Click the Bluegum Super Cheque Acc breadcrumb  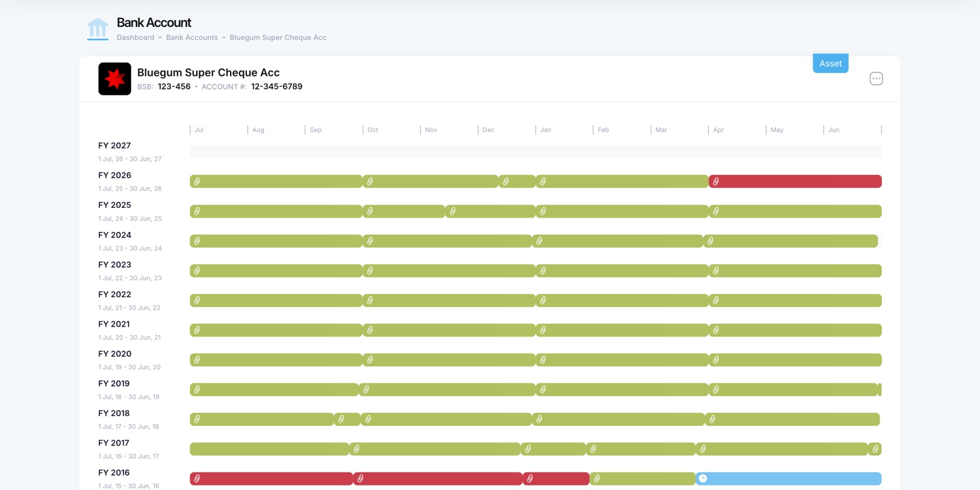(278, 37)
